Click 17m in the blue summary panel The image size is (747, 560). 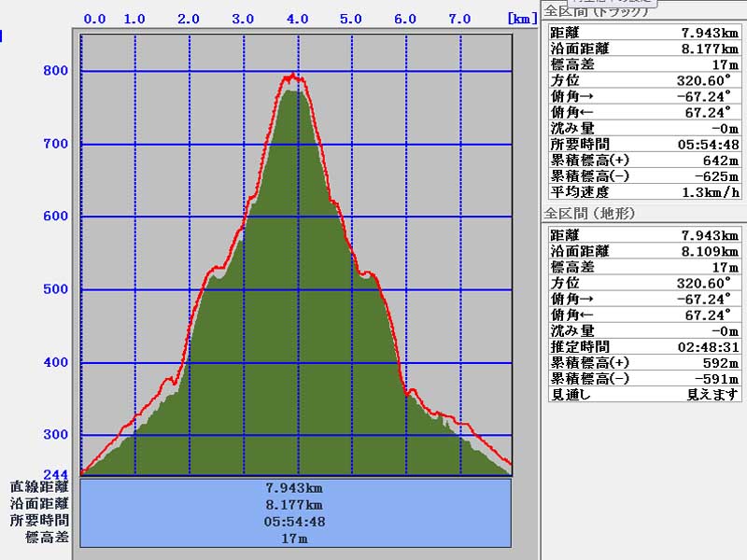pyautogui.click(x=295, y=539)
